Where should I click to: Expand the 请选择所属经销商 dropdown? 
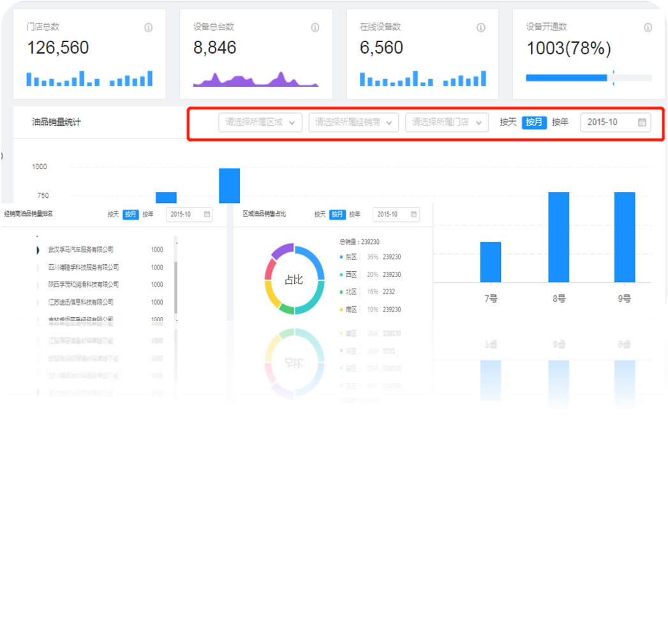[353, 123]
